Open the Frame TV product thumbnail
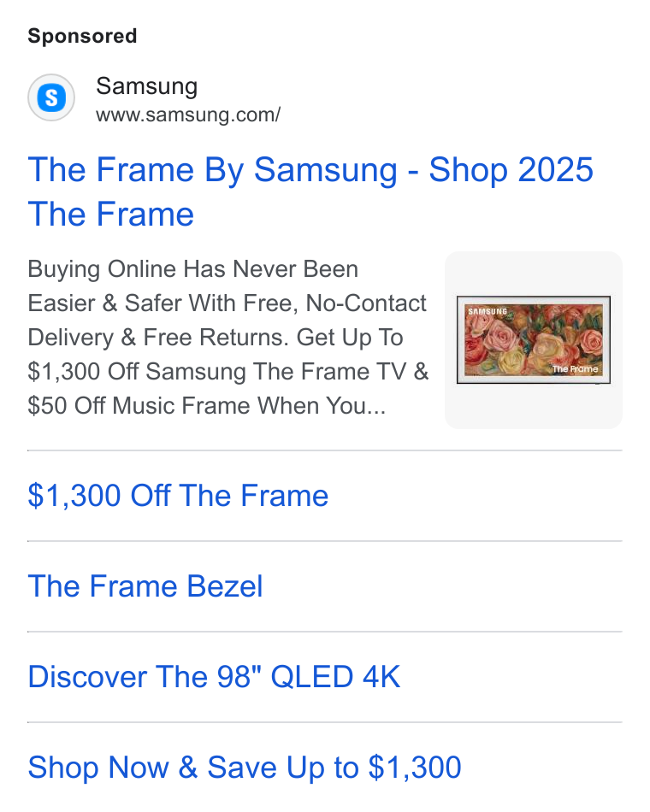This screenshot has height=812, width=650. click(534, 339)
